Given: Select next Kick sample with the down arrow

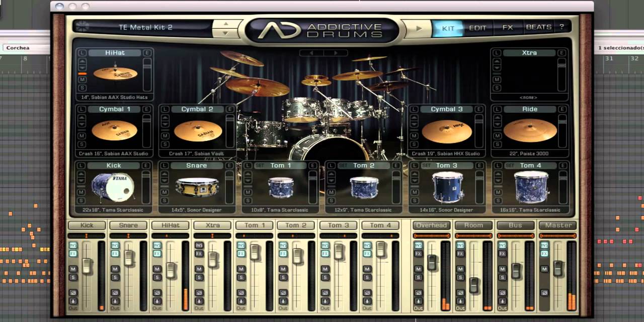Looking at the screenshot, I should click(82, 181).
